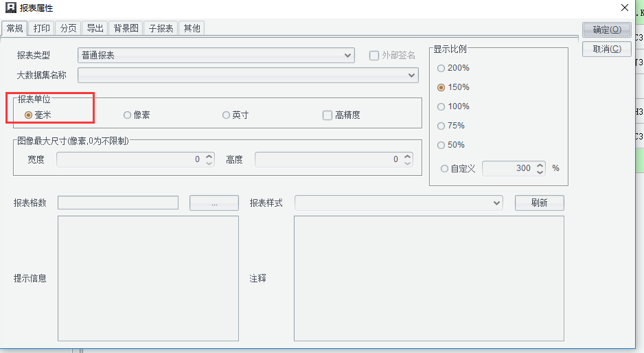644x353 pixels.
Task: Choose the 200% display ratio
Action: (x=441, y=68)
